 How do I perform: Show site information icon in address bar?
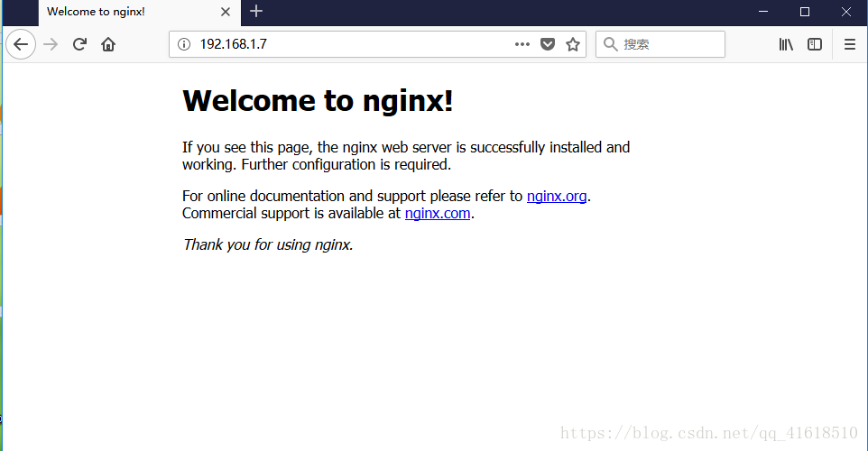pyautogui.click(x=184, y=44)
